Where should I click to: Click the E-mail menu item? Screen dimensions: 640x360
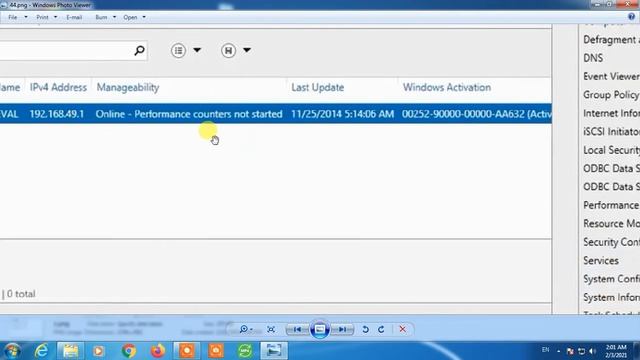point(74,17)
